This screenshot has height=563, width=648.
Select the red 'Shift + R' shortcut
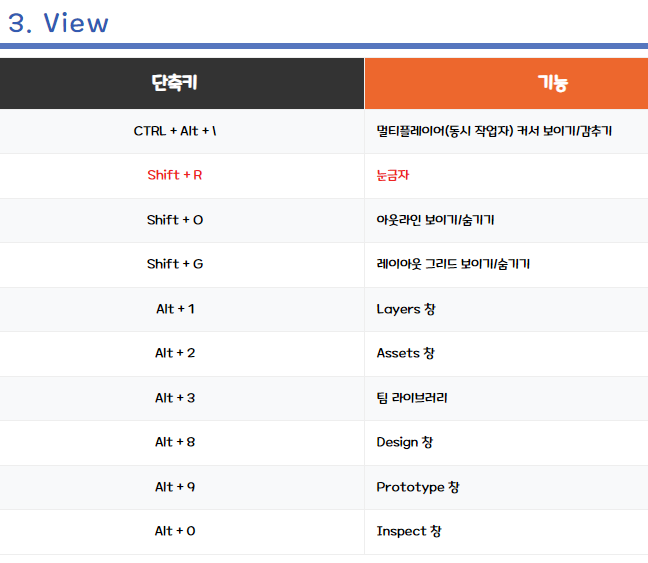point(175,175)
